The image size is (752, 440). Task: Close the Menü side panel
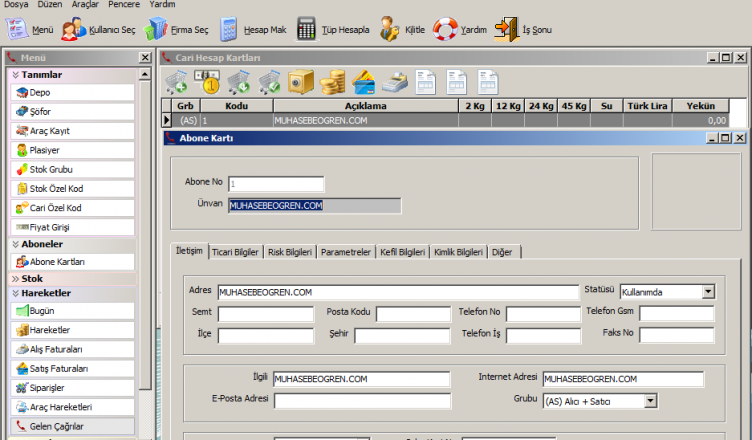tap(145, 58)
